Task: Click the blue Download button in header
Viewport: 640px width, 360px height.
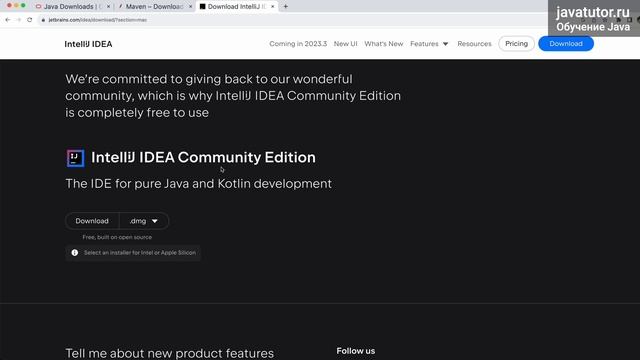Action: [x=566, y=44]
